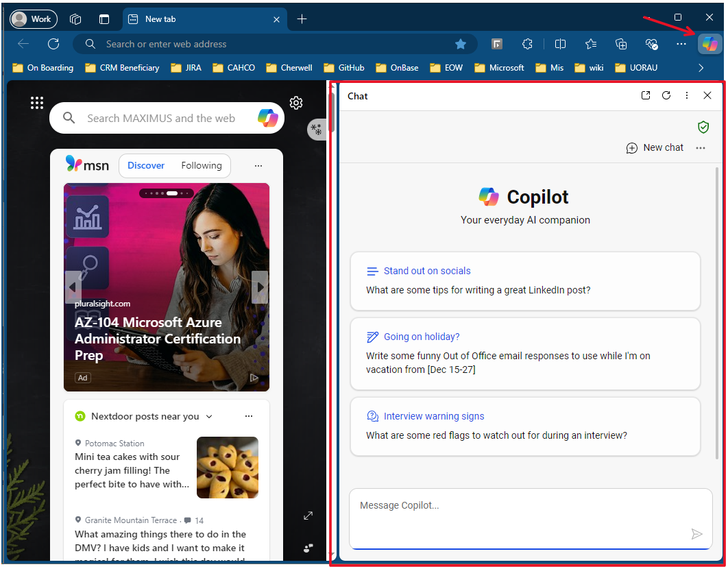Select Going on holiday? suggestion card
Viewport: 728px width, 569px height.
(525, 354)
